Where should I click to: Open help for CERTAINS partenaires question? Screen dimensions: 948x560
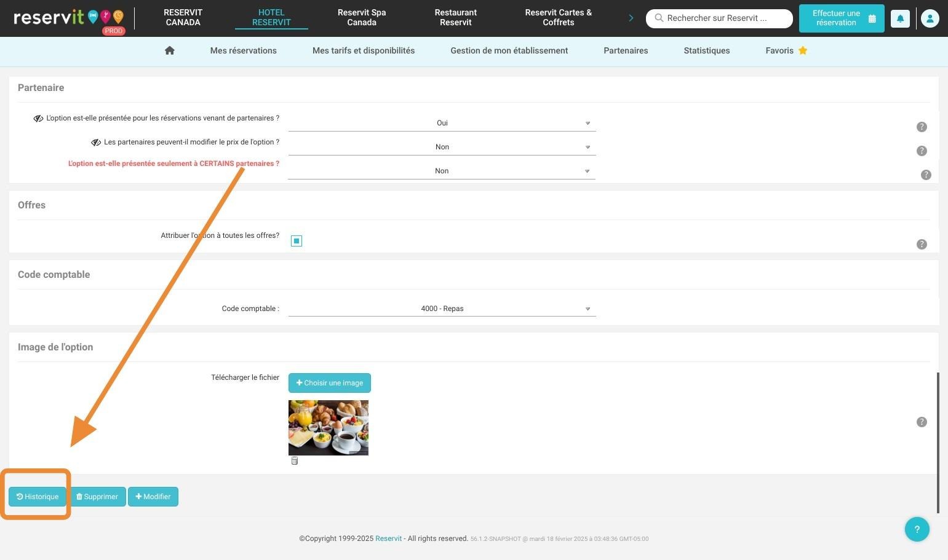click(x=926, y=175)
